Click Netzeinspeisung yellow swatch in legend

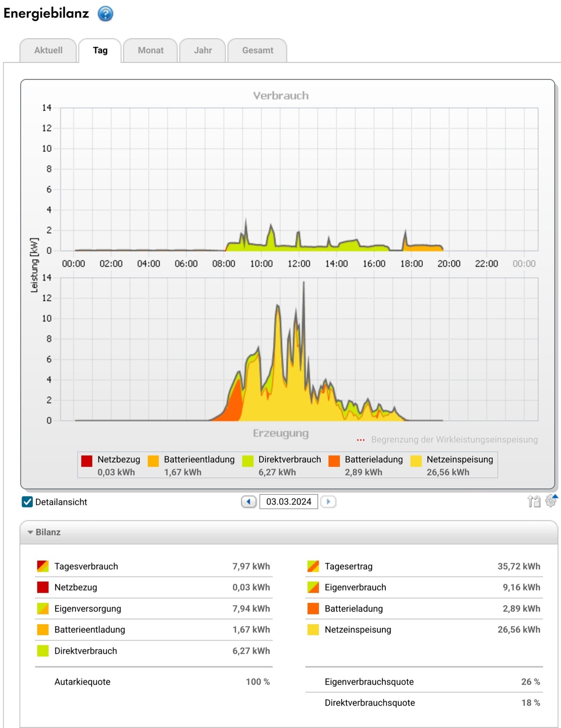coord(416,461)
